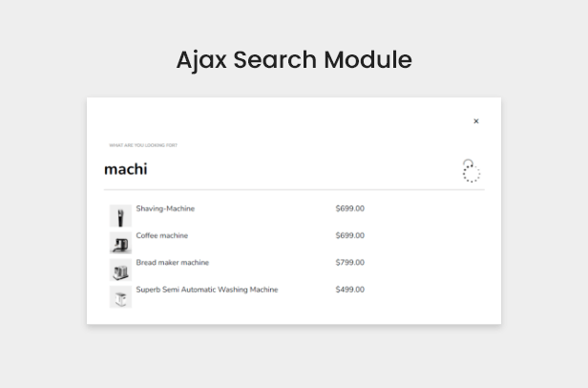Close the search panel with the X
Image resolution: width=588 pixels, height=388 pixels.
tap(476, 121)
